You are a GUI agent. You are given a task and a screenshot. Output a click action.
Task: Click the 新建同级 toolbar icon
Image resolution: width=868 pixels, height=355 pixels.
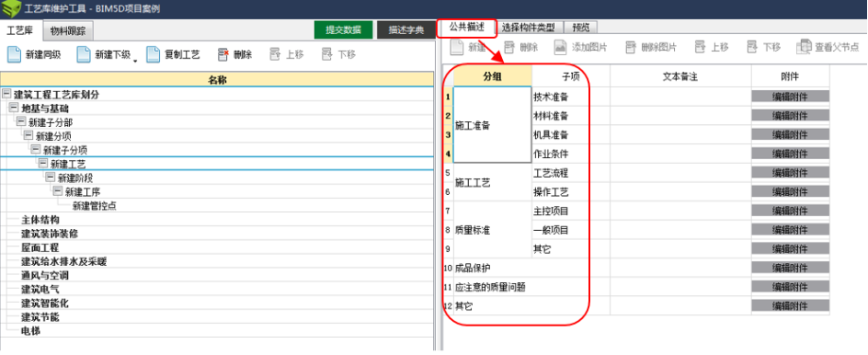click(x=14, y=54)
